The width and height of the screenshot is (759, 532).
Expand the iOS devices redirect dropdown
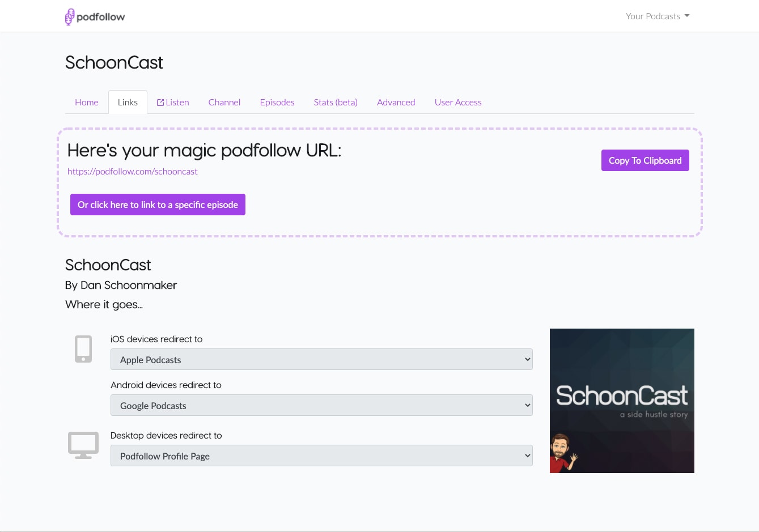[321, 360]
